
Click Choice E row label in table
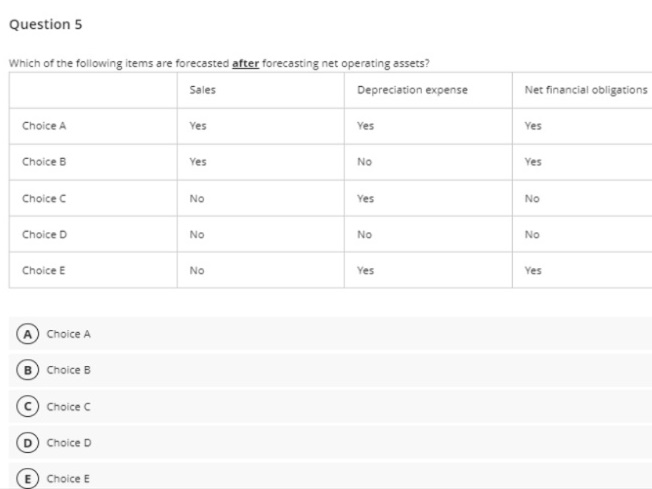44,270
